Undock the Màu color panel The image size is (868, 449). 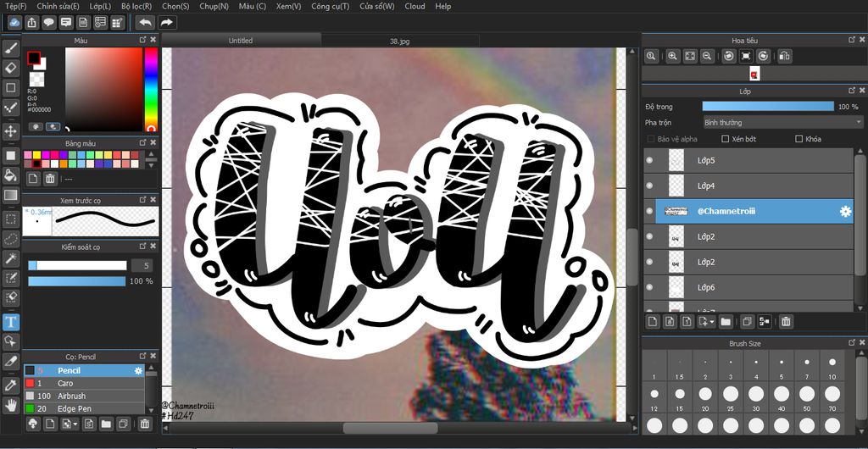[x=142, y=40]
